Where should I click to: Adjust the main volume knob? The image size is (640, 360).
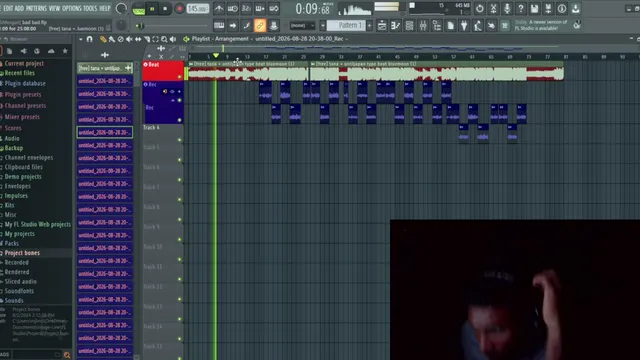(x=121, y=9)
